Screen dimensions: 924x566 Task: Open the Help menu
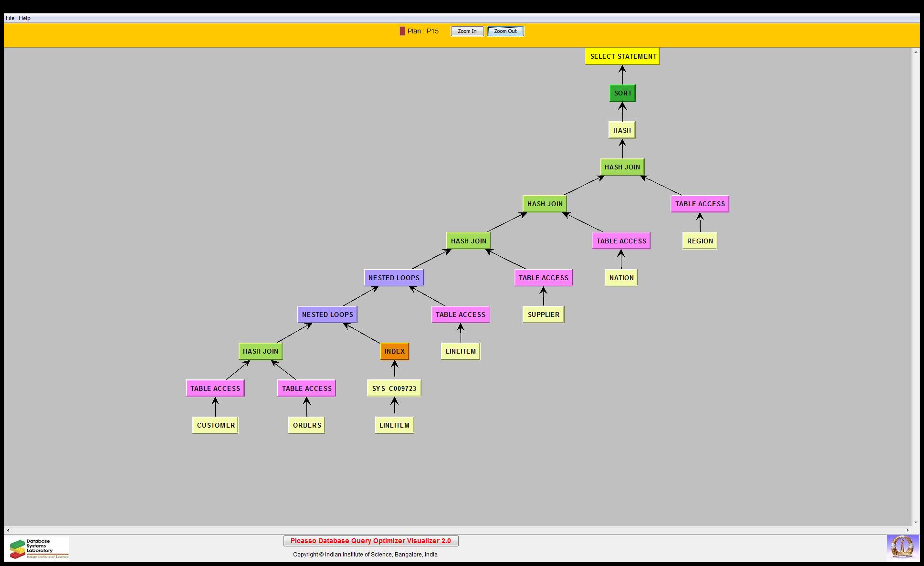pos(25,18)
